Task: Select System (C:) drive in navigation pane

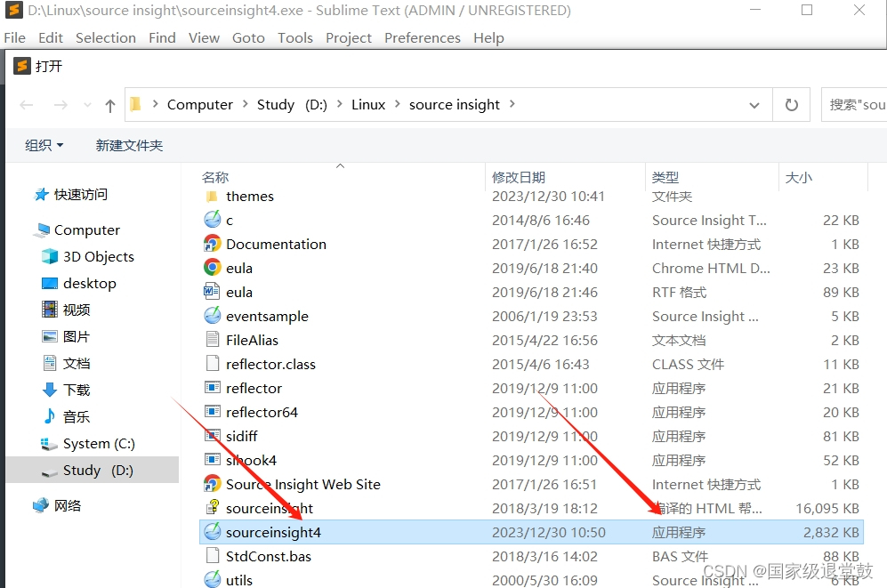Action: tap(99, 444)
